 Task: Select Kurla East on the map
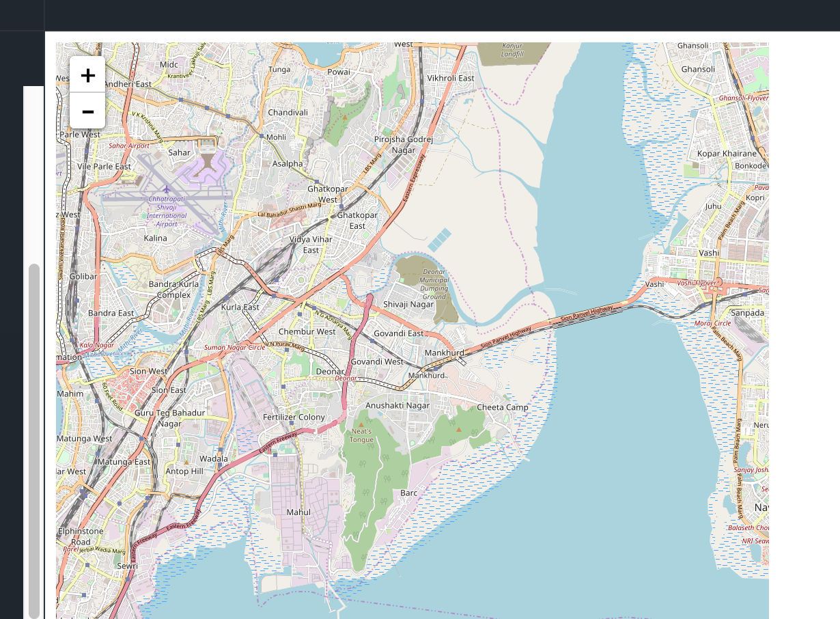tap(239, 308)
